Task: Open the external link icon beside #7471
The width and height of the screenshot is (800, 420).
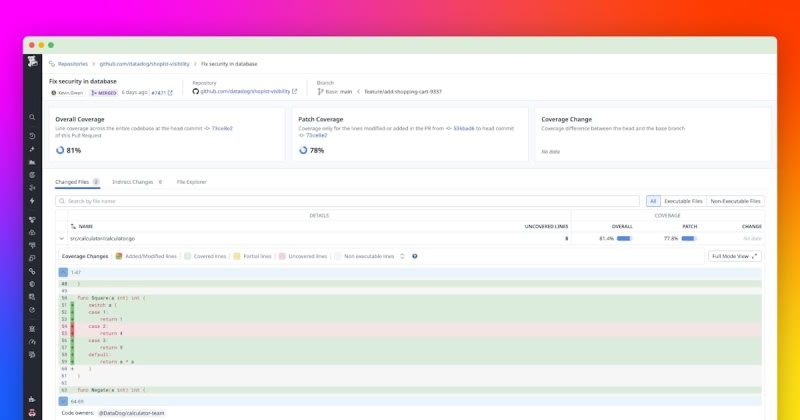Action: [x=170, y=92]
